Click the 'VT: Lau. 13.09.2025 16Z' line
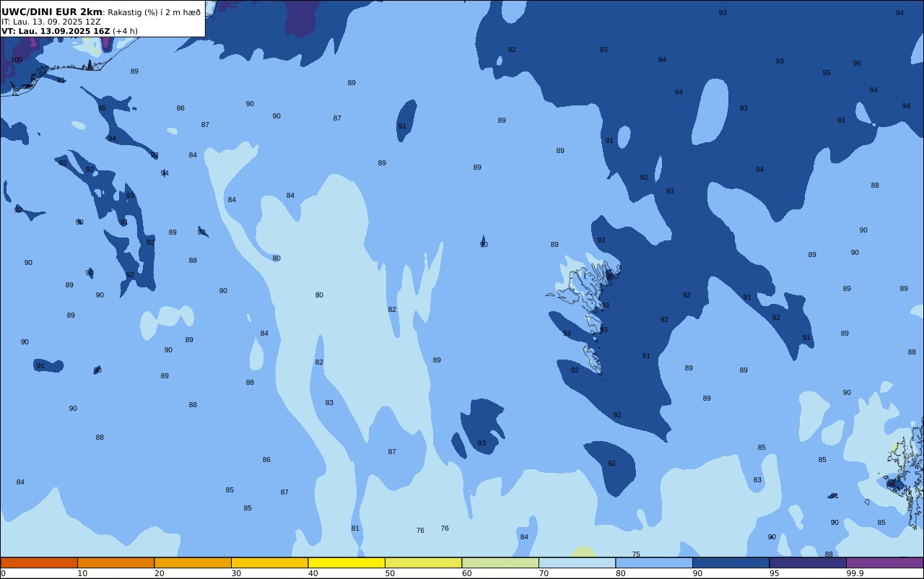 pyautogui.click(x=56, y=31)
